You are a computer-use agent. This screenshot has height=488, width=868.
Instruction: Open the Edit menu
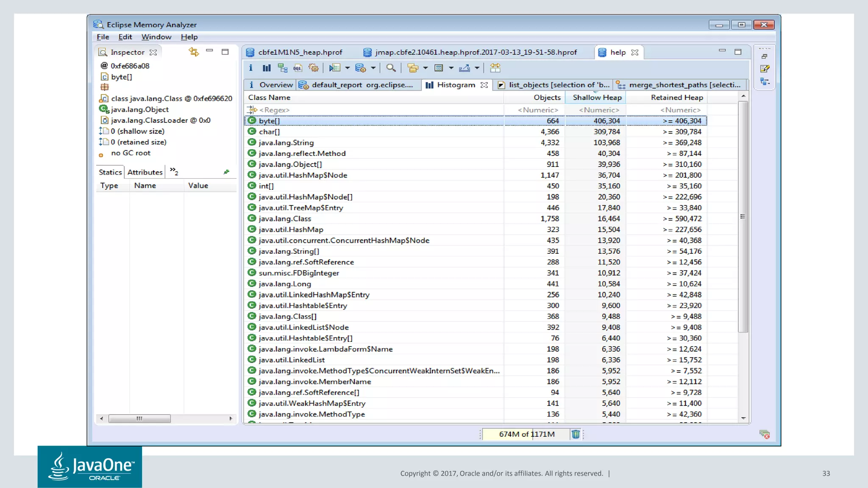tap(125, 37)
